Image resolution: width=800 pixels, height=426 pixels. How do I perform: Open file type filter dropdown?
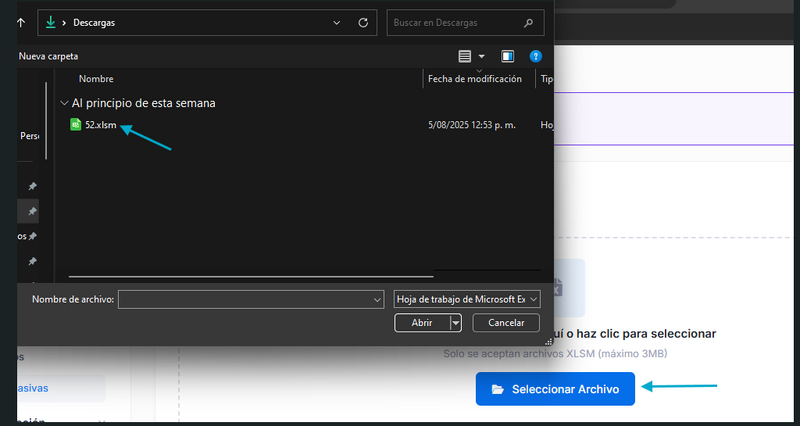[467, 299]
